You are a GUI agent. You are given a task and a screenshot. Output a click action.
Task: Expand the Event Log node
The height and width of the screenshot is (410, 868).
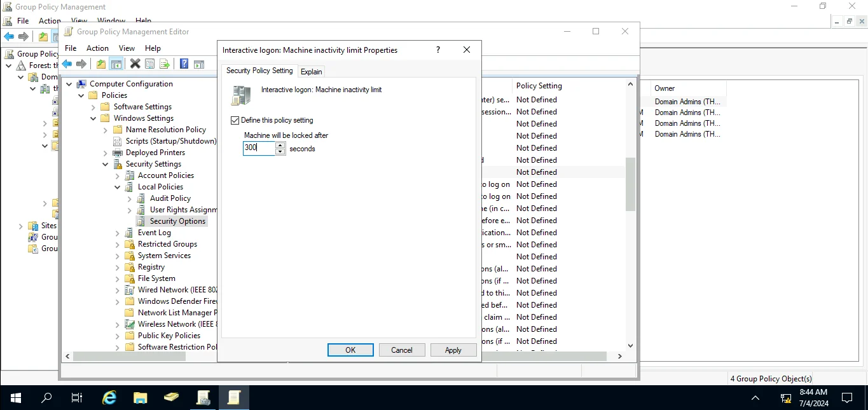point(117,233)
